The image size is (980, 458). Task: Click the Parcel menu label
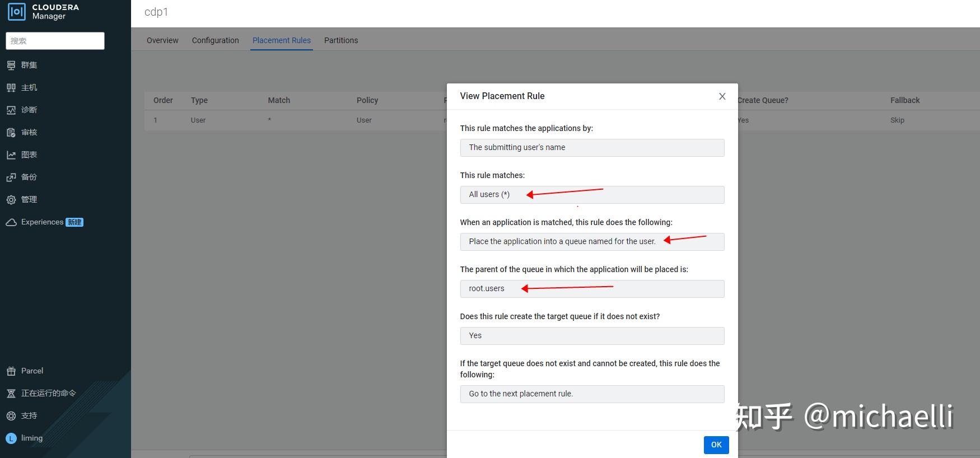32,371
